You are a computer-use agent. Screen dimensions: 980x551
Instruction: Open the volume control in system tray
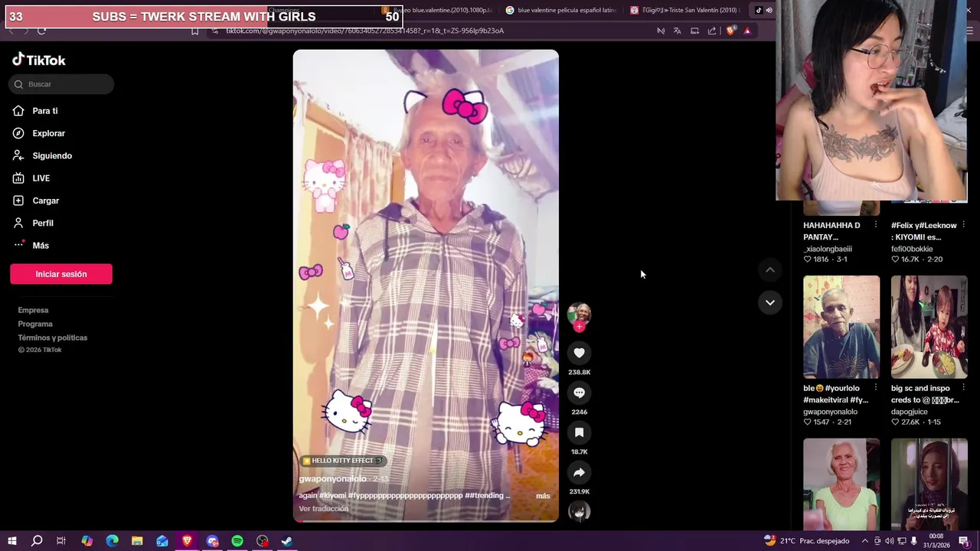(890, 541)
